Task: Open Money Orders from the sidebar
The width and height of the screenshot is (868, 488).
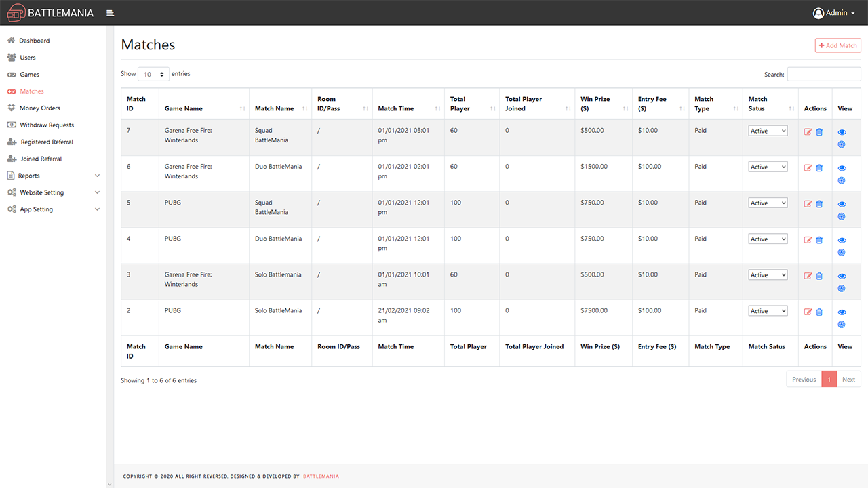Action: (x=40, y=108)
